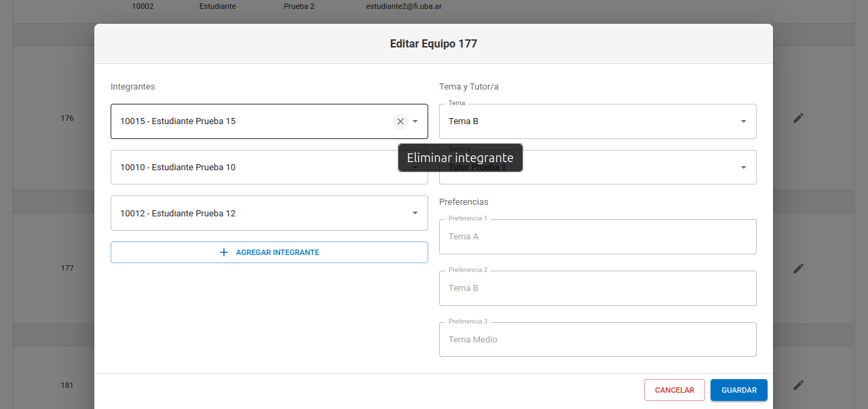Open the Tutor/a dropdown arrow
Image resolution: width=868 pixels, height=409 pixels.
coord(743,168)
